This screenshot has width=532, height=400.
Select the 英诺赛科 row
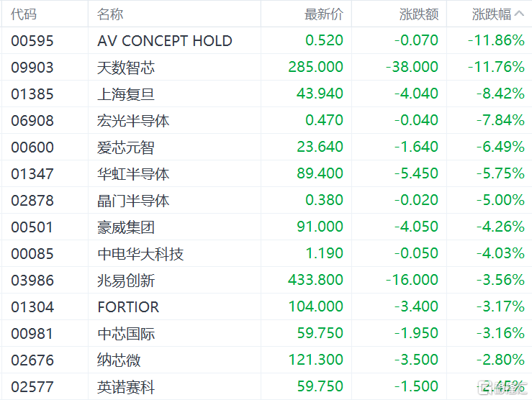pyautogui.click(x=126, y=387)
